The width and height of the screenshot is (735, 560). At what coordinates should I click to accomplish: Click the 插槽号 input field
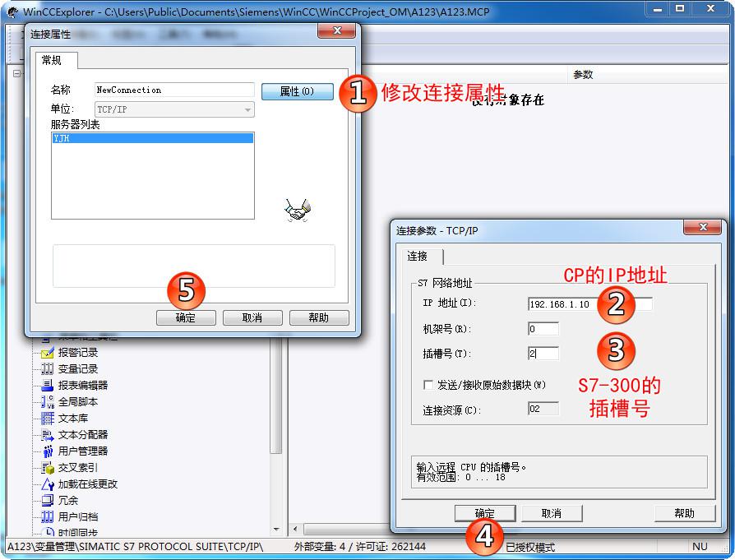tap(543, 353)
